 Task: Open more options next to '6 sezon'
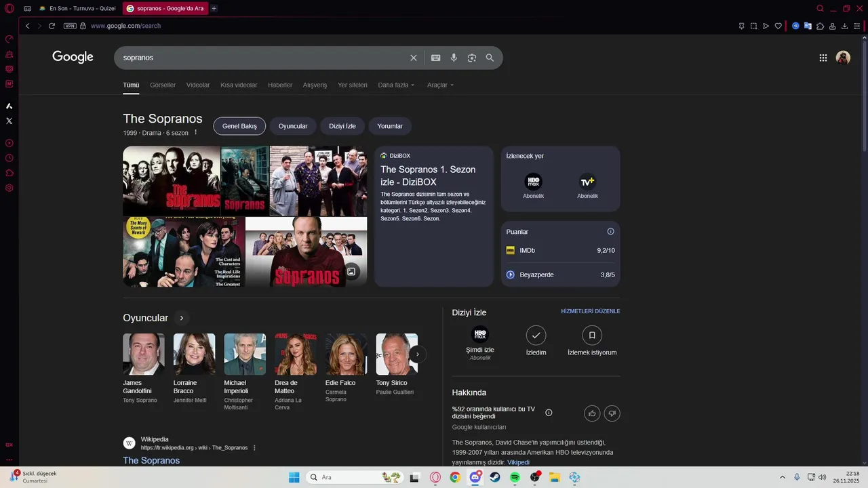click(196, 132)
